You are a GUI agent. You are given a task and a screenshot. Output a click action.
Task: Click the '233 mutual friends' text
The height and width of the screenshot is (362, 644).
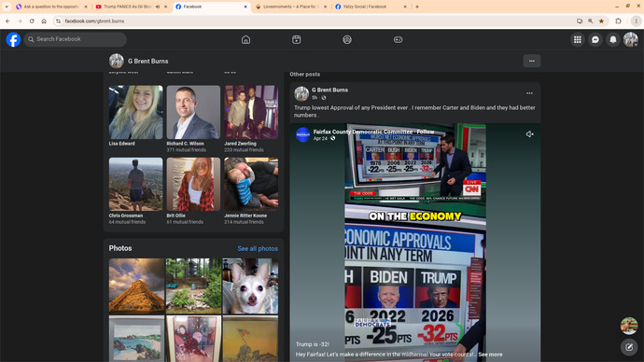coord(244,150)
